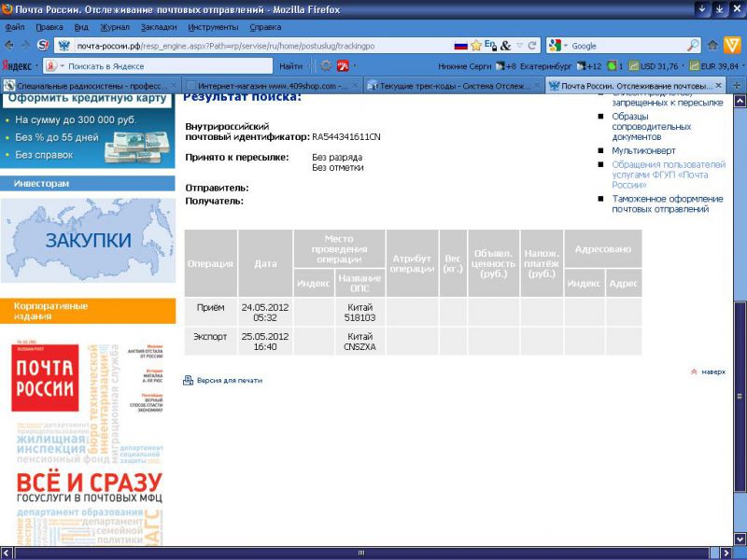The height and width of the screenshot is (560, 747).
Task: Click the Home icon in the toolbar
Action: tap(712, 45)
